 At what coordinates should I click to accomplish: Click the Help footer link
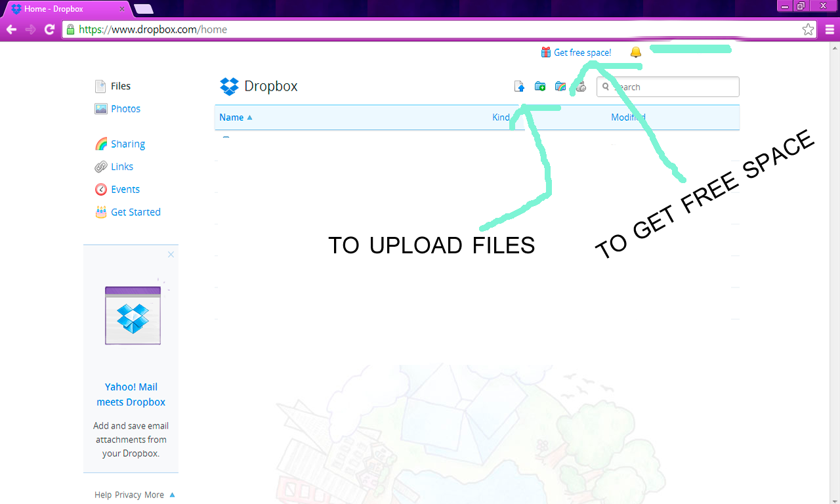(x=103, y=495)
